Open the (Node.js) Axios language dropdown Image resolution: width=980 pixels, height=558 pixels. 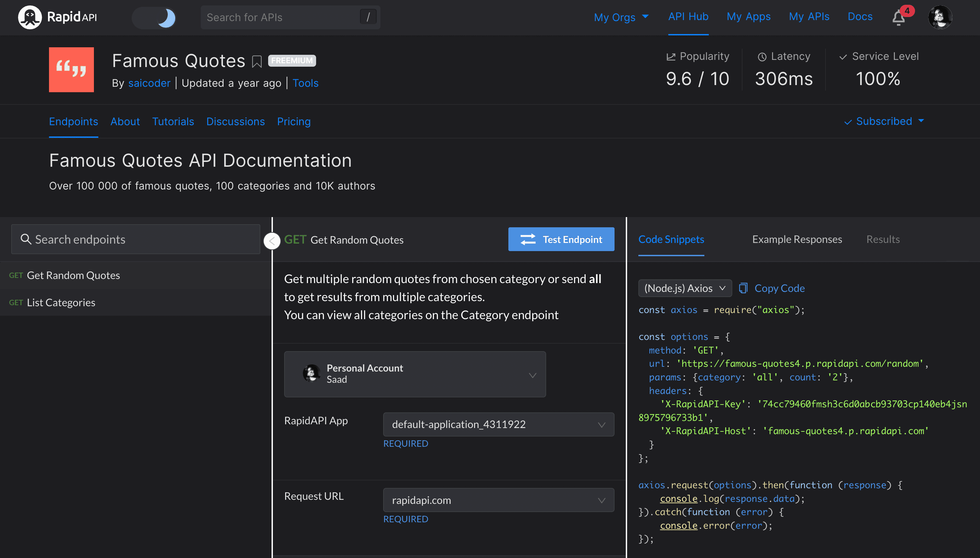click(685, 288)
